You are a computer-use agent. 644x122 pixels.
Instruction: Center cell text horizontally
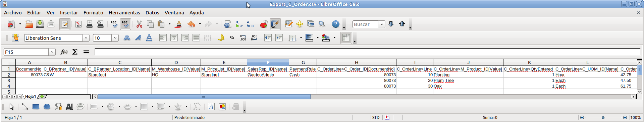174,38
